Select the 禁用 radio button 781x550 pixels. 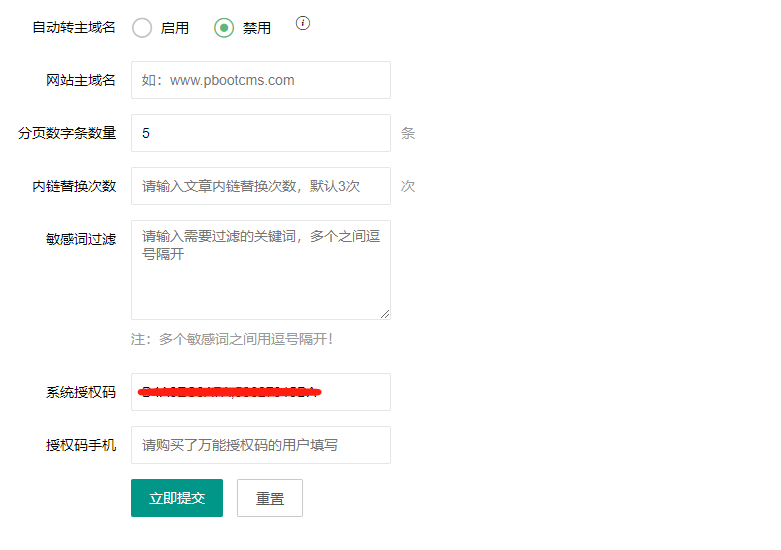tap(225, 28)
